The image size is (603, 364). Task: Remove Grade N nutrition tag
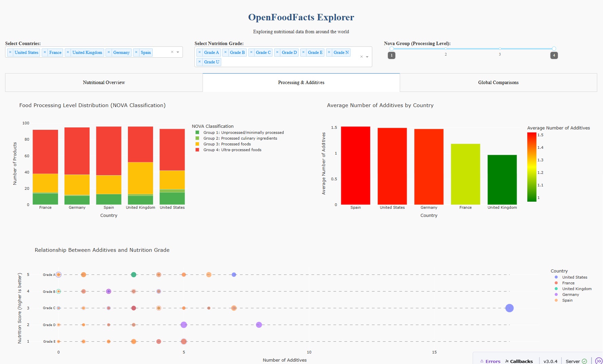pos(329,53)
